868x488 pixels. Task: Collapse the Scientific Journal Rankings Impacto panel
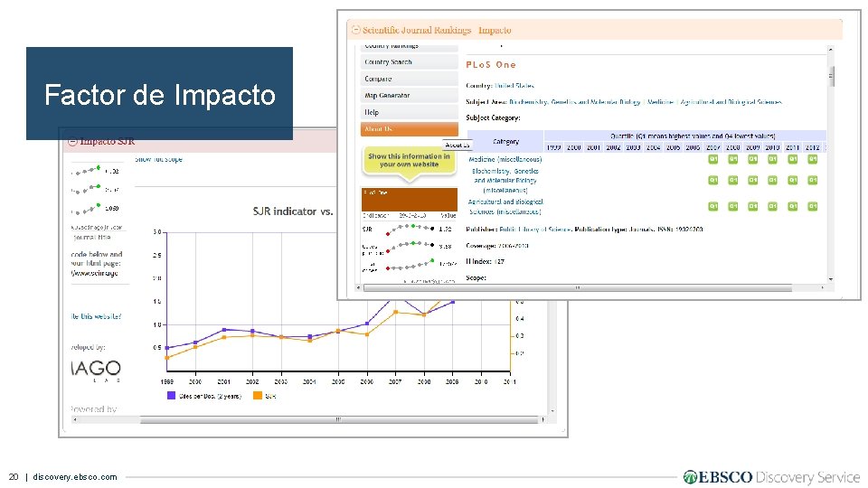point(356,30)
